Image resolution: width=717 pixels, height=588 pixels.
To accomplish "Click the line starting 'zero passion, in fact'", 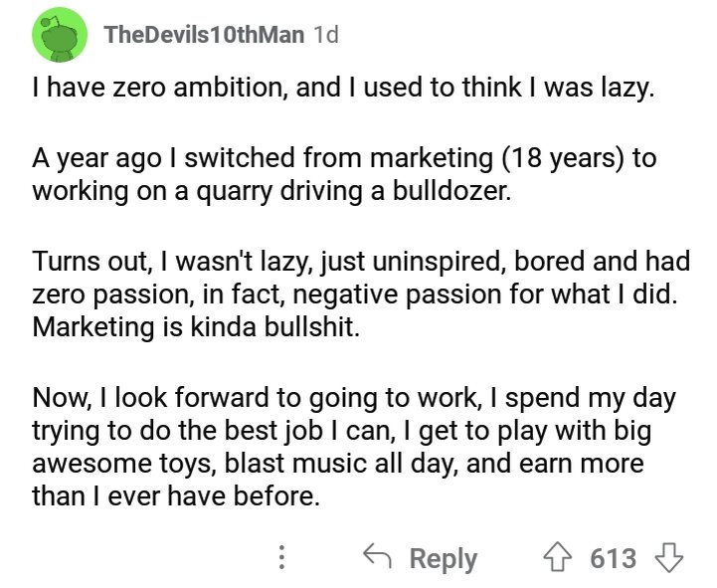I will tap(354, 294).
